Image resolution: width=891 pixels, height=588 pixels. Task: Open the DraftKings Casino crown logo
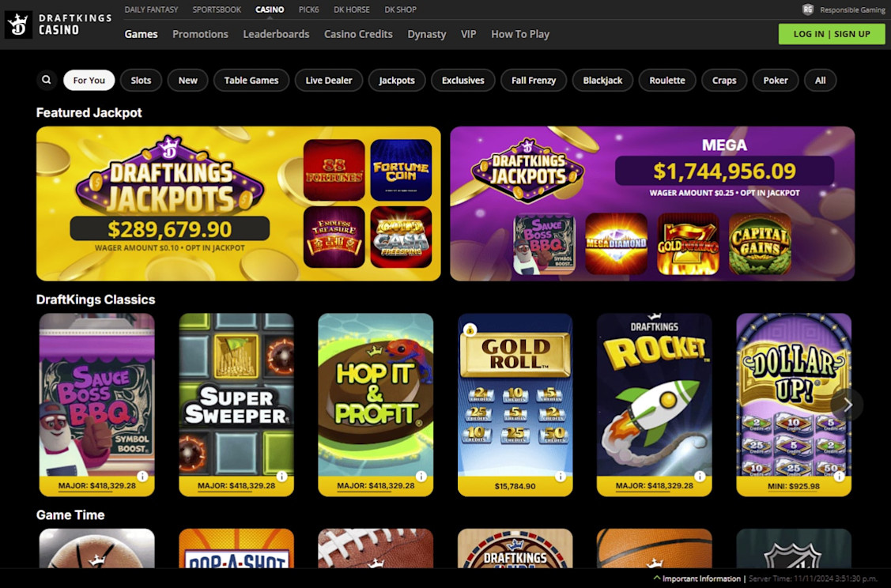click(18, 25)
